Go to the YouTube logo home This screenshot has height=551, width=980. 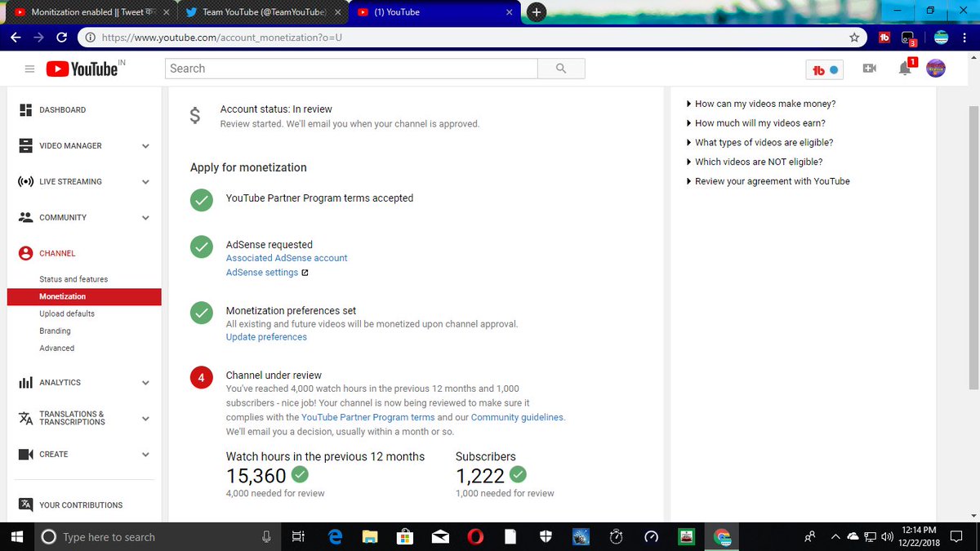[x=82, y=69]
